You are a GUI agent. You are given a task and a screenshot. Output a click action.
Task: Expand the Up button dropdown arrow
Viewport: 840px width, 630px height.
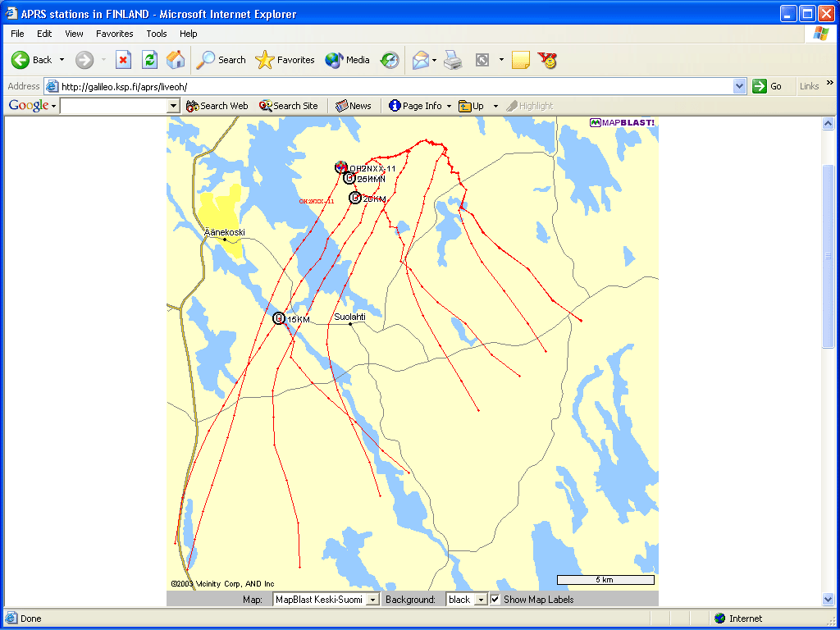[495, 106]
